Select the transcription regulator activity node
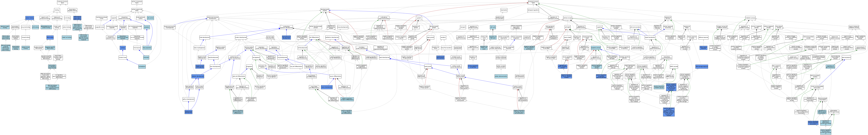Image resolution: width=868 pixels, height=135 pixels. [72, 10]
